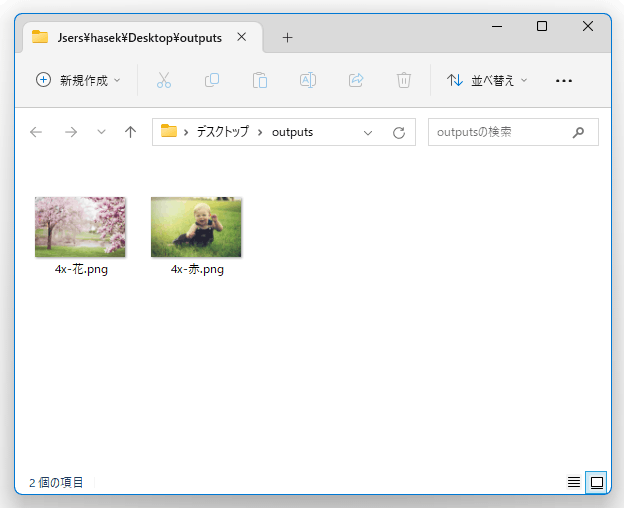Switch to large thumbnails view
Image resolution: width=624 pixels, height=508 pixels.
point(596,482)
